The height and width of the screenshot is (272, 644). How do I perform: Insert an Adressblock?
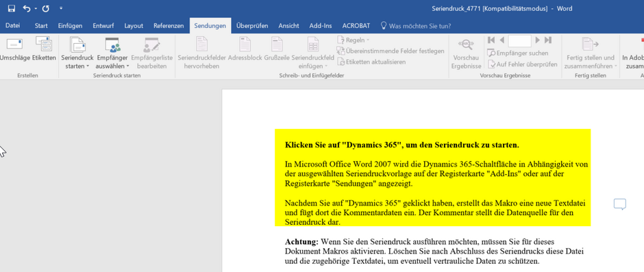[245, 48]
